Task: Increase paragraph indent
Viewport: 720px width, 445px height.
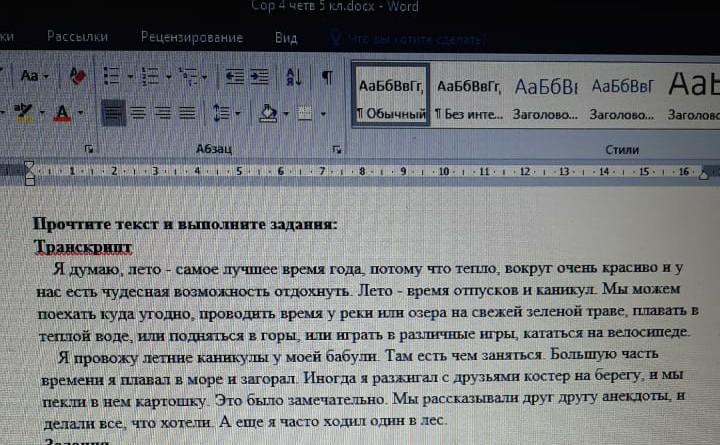Action: tap(259, 77)
